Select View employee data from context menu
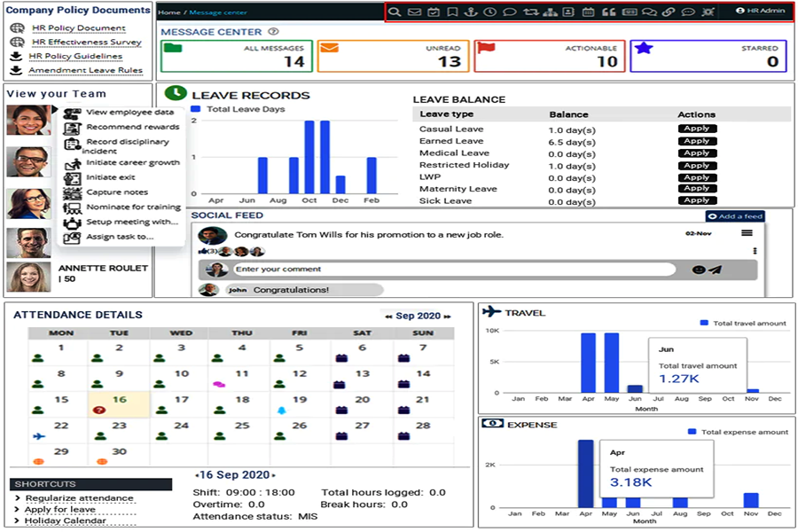This screenshot has height=532, width=798. (x=129, y=113)
